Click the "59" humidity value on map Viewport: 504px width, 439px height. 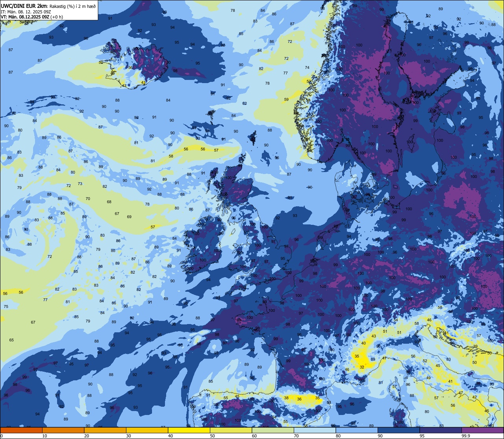286,100
